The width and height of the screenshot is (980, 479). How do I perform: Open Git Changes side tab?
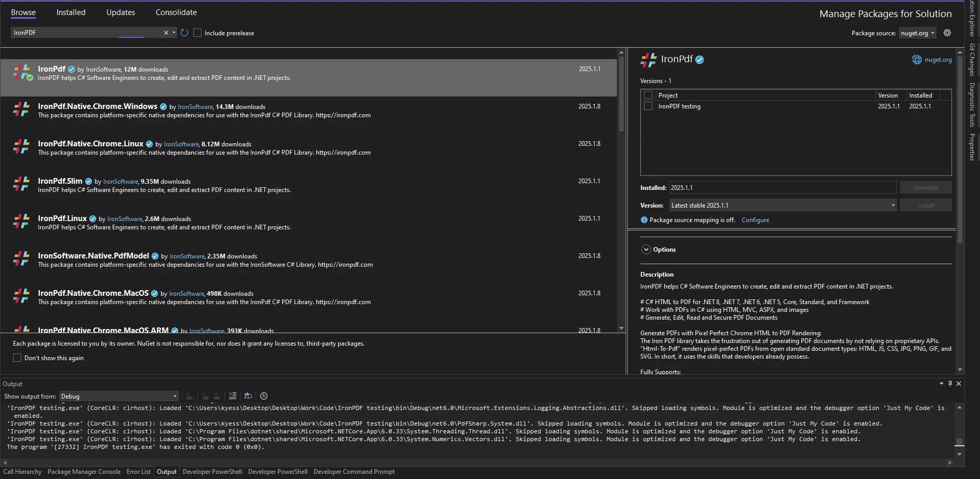point(972,60)
